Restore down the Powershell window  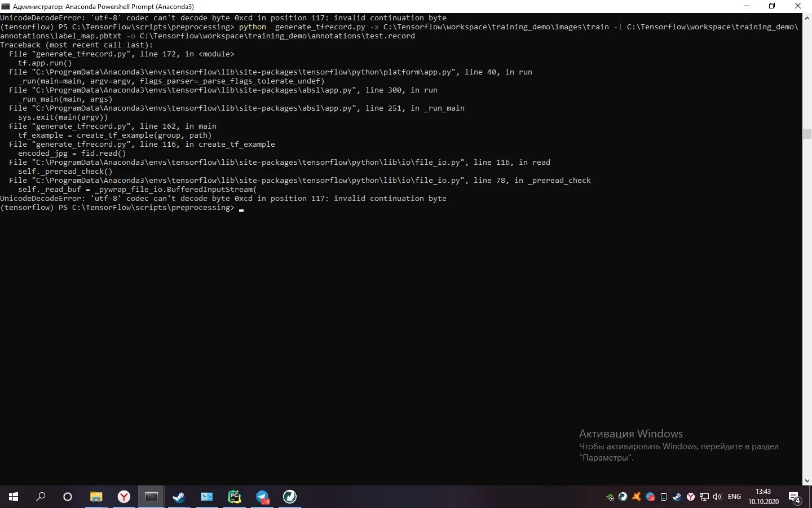point(772,6)
